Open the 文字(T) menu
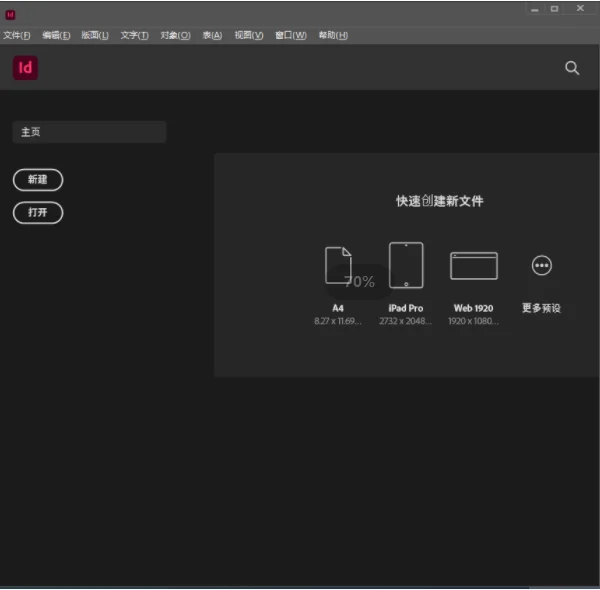The width and height of the screenshot is (600, 590). [x=135, y=36]
